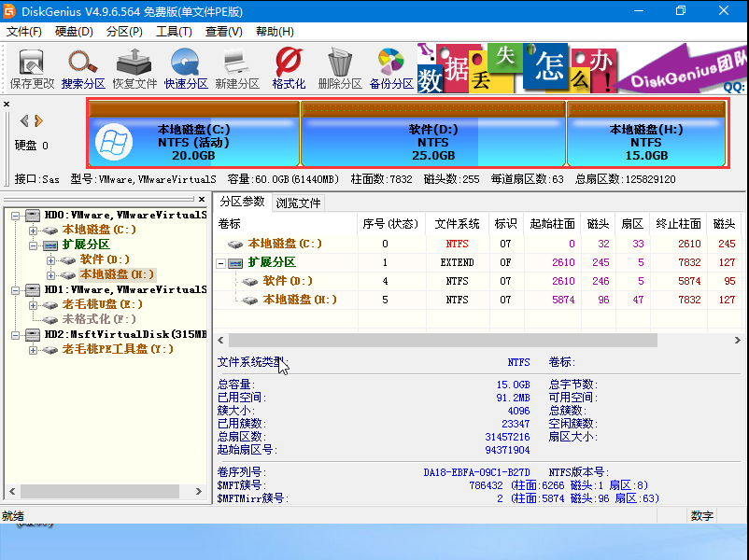
Task: Open the 工具(T) menu
Action: (174, 32)
